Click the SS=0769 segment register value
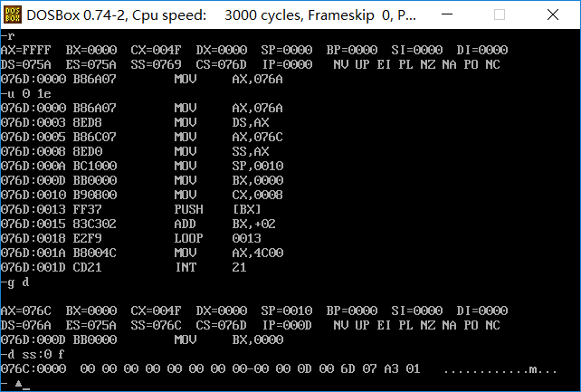 point(156,64)
